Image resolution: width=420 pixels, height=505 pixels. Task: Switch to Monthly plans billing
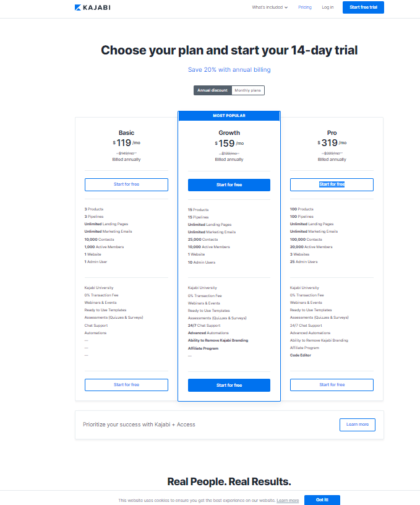click(248, 90)
